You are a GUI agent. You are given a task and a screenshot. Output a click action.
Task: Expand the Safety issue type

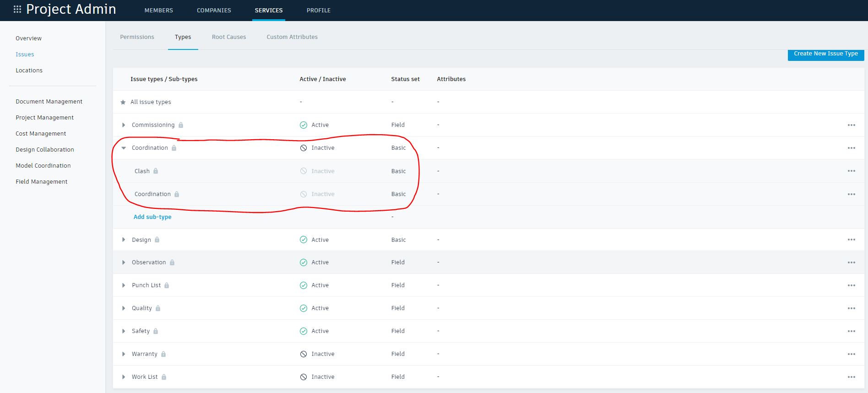[x=124, y=331]
